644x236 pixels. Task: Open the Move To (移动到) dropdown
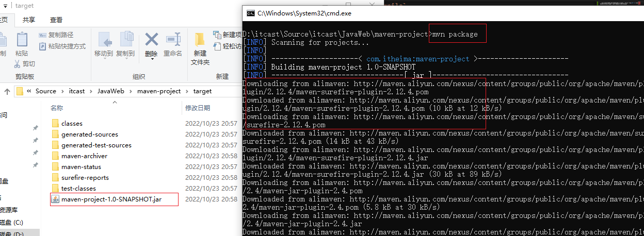pos(104,54)
